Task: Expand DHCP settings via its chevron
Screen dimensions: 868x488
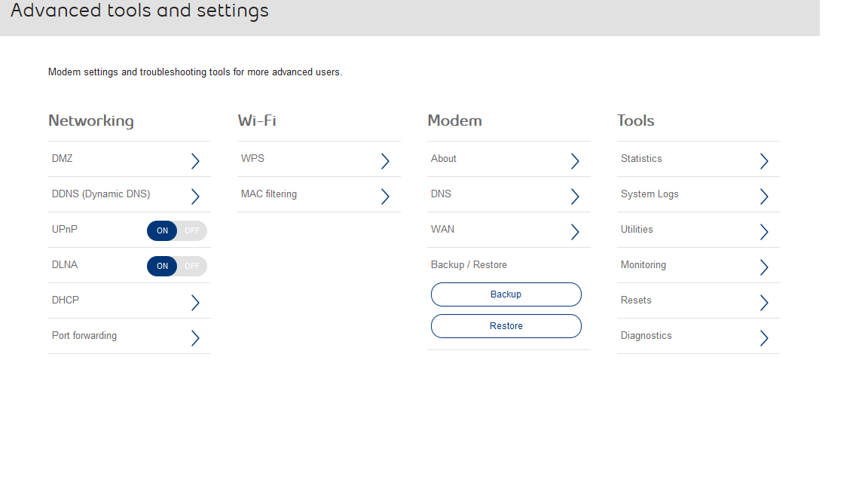Action: pyautogui.click(x=195, y=302)
